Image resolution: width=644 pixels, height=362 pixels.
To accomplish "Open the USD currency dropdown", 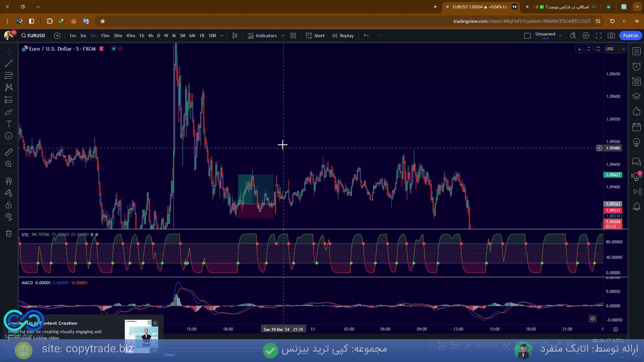I will 615,49.
